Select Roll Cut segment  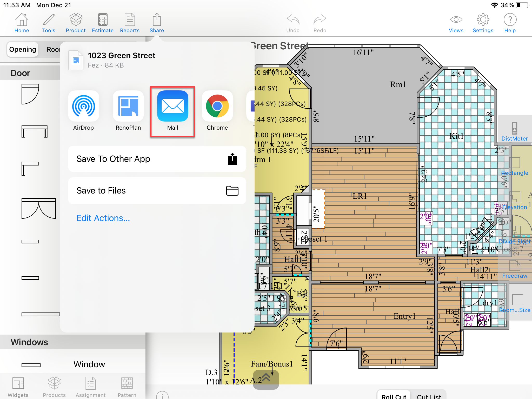[394, 395]
